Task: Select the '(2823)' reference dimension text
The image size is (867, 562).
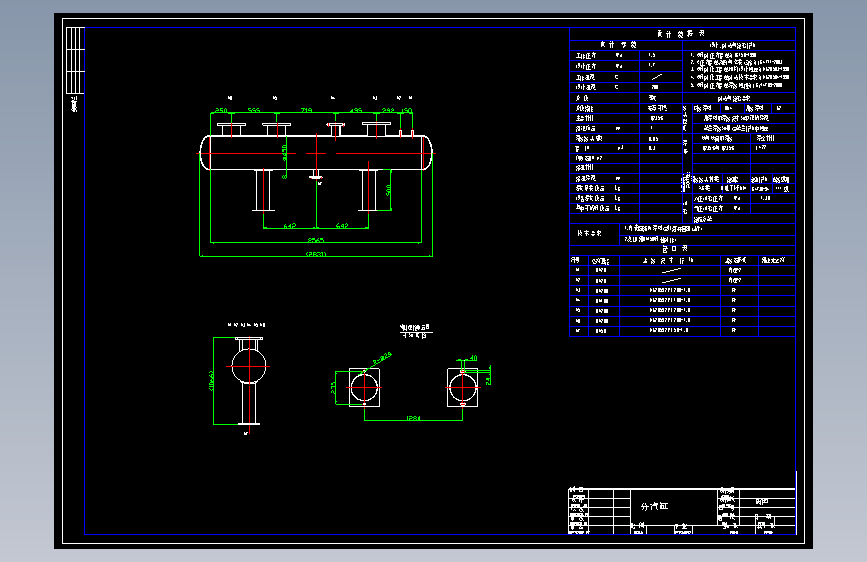Action: pos(316,254)
